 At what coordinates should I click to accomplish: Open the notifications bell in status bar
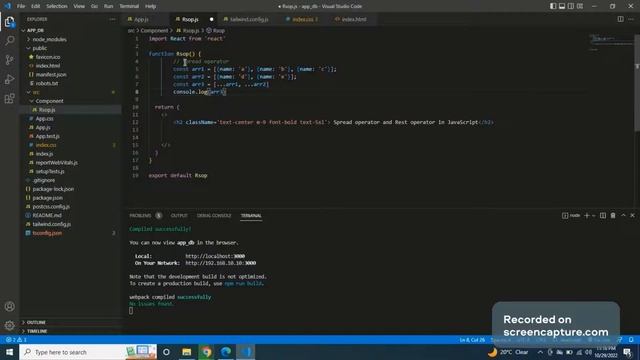(631, 340)
